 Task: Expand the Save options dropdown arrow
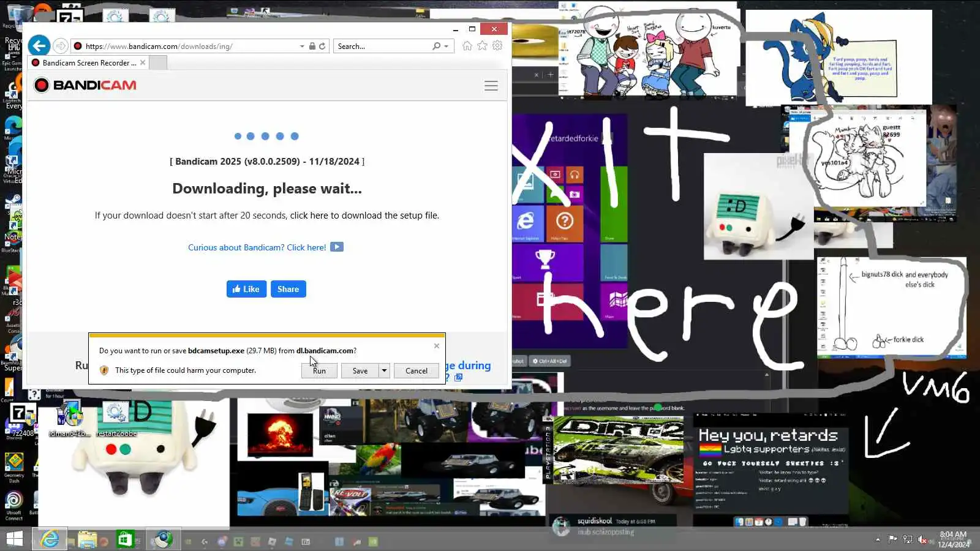(384, 370)
